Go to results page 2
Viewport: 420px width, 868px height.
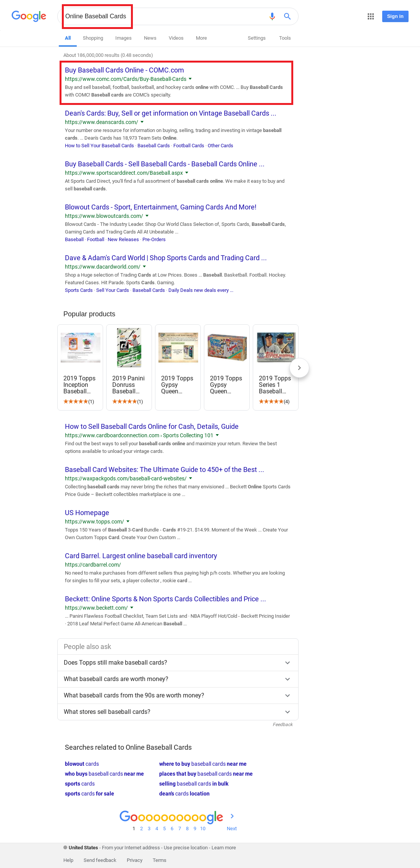tap(141, 828)
